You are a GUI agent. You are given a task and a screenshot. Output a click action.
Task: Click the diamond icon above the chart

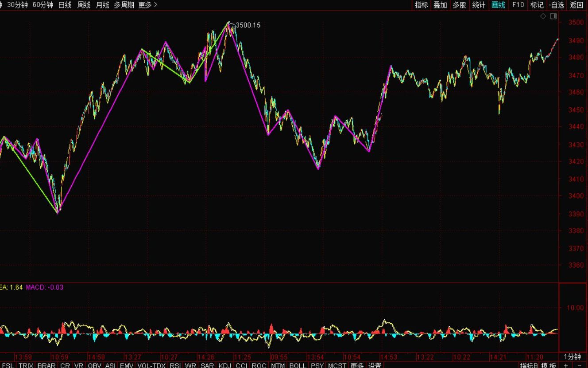pos(543,16)
